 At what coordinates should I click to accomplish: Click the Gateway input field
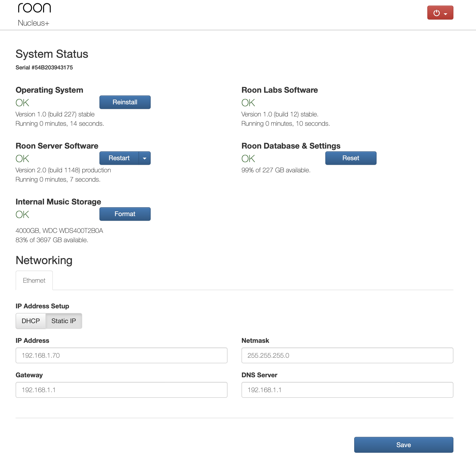(x=121, y=390)
